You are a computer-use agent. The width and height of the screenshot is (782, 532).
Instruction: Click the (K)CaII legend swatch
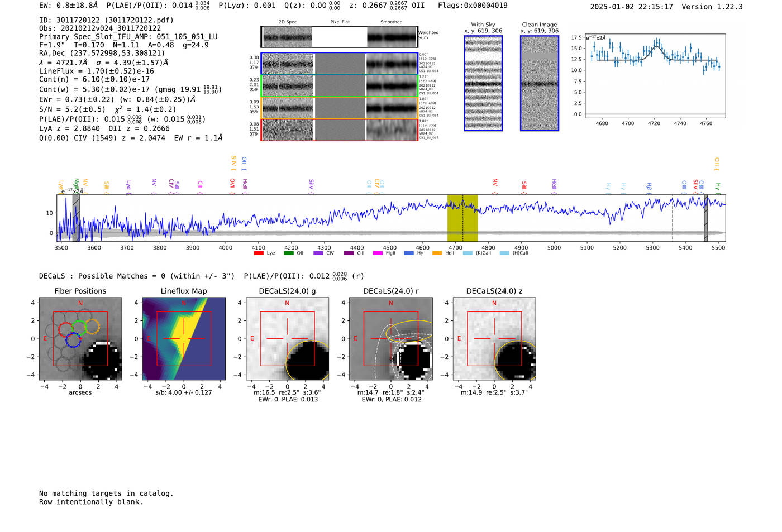(468, 253)
